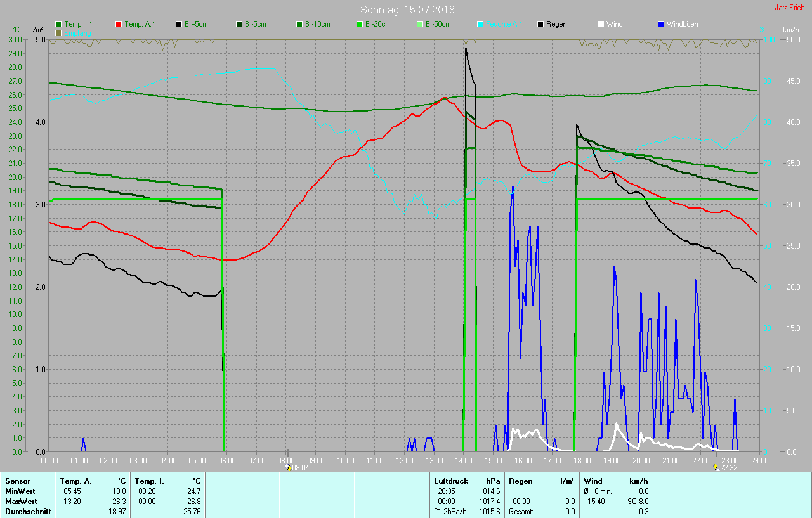The height and width of the screenshot is (518, 812).
Task: Click the wind average '0.3'
Action: [643, 512]
